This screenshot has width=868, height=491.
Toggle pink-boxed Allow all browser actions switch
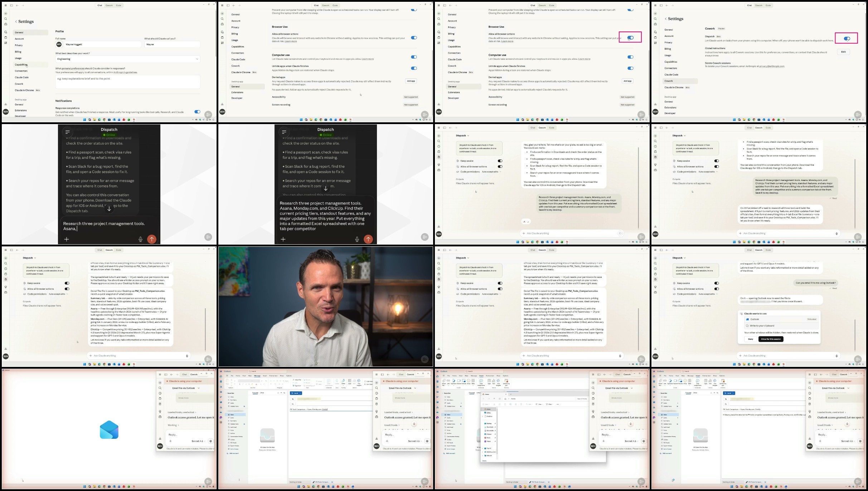[630, 38]
